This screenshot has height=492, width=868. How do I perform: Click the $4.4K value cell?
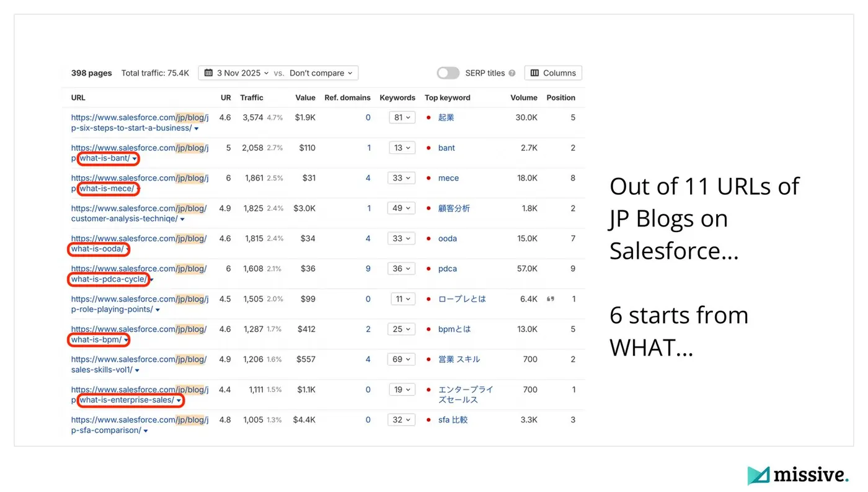coord(304,420)
